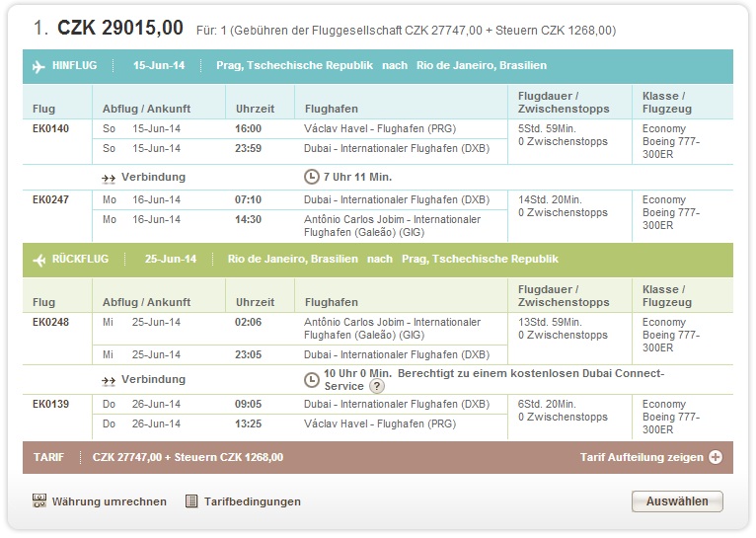Expand fare breakdown with plus icon

716,457
